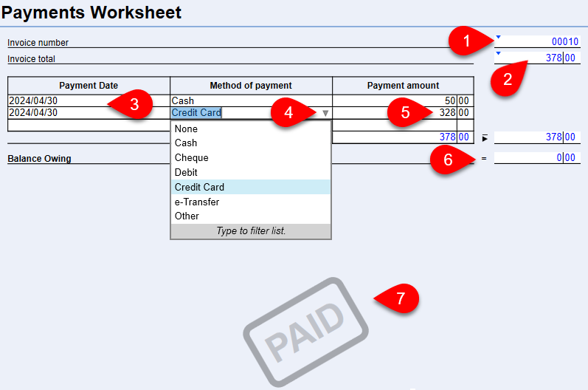The width and height of the screenshot is (588, 390).
Task: Select the 50.00 payment amount cell
Action: (x=403, y=100)
